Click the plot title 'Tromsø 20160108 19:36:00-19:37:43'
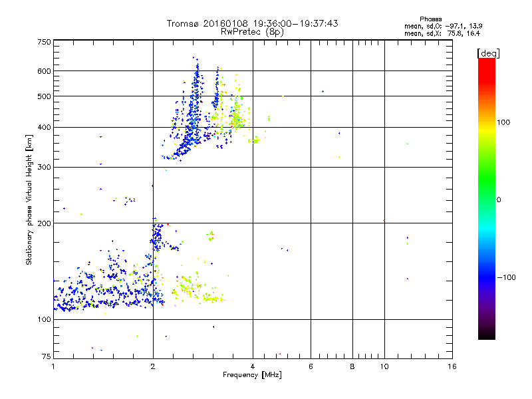The width and height of the screenshot is (532, 399). tap(252, 23)
